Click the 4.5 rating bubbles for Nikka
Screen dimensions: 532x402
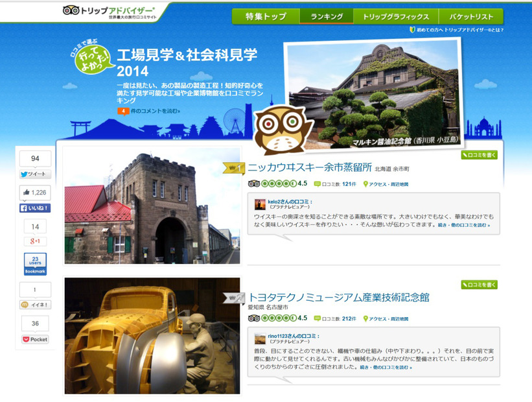[x=279, y=183]
